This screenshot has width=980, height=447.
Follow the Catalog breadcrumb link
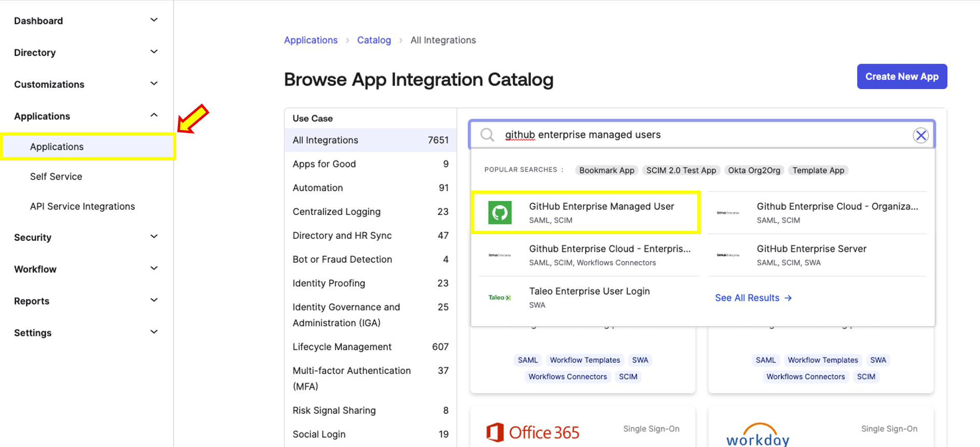click(374, 40)
